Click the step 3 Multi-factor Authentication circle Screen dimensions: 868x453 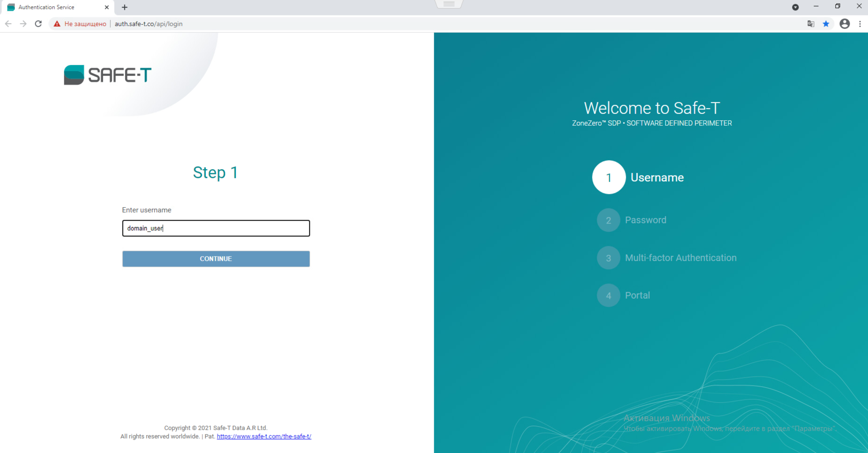coord(608,258)
